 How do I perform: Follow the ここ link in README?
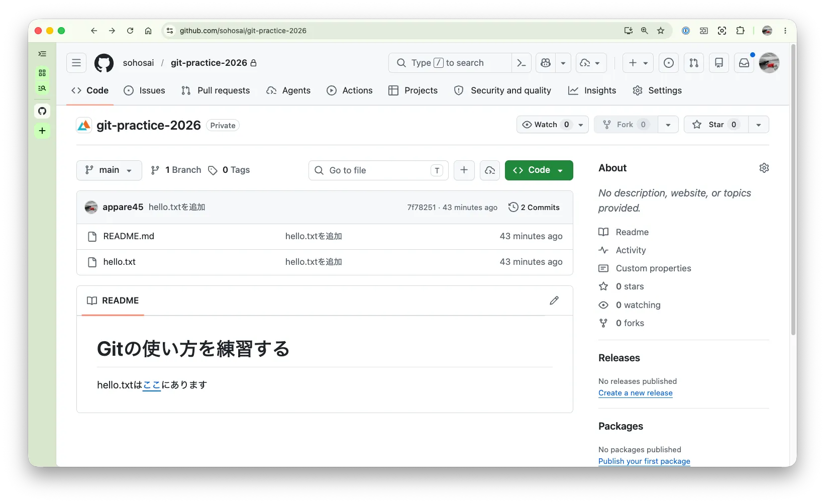(152, 385)
